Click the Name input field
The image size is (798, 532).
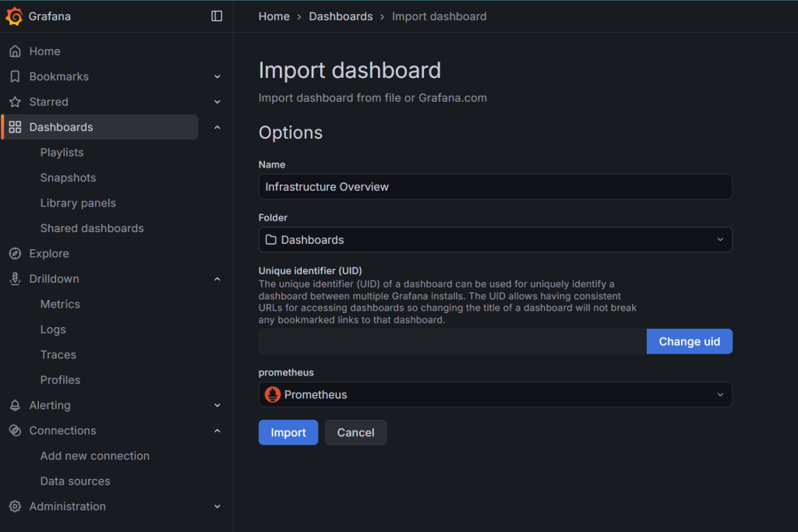click(x=495, y=186)
